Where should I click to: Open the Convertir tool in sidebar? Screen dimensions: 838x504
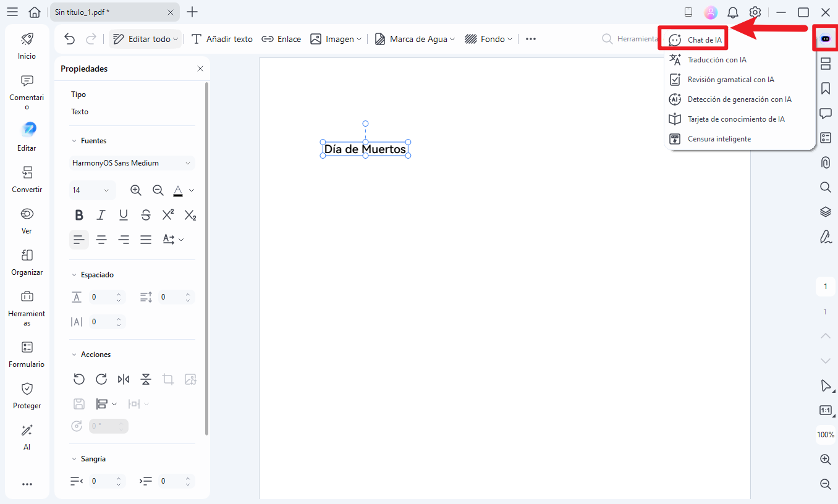(x=27, y=179)
